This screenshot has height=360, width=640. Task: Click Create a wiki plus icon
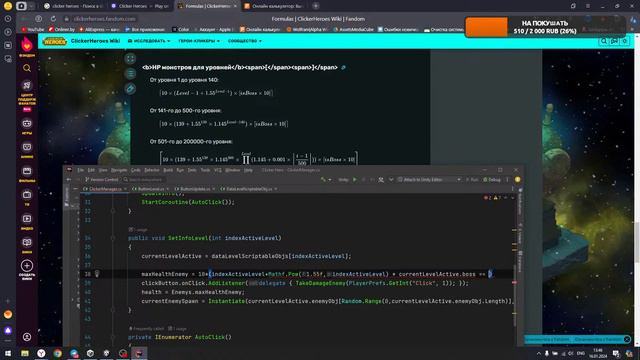point(27,266)
